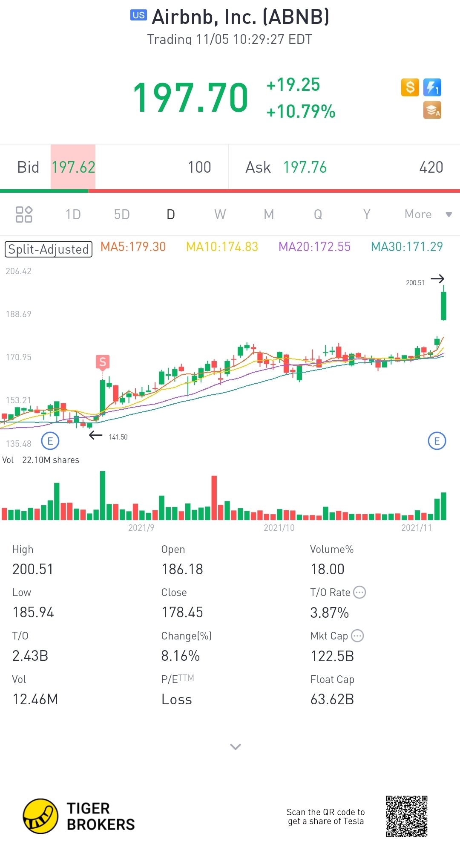Select the W weekly chart tab
460x868 pixels.
click(220, 214)
